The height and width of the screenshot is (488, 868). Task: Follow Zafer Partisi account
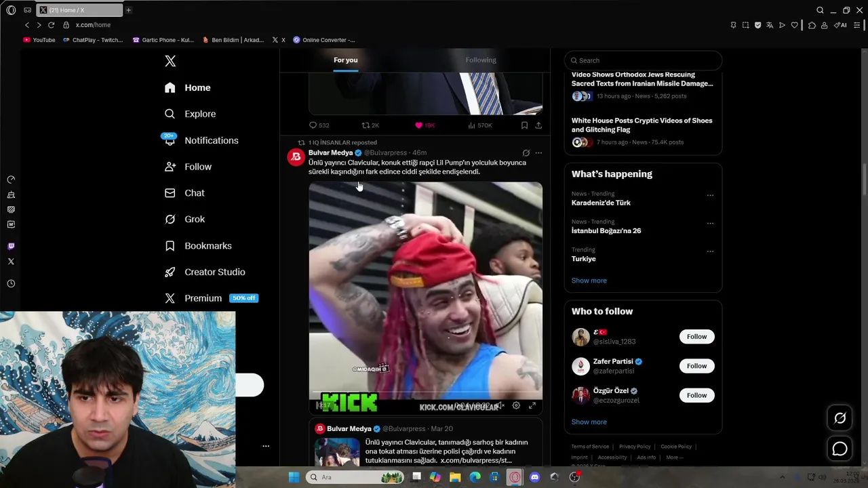[696, 366]
